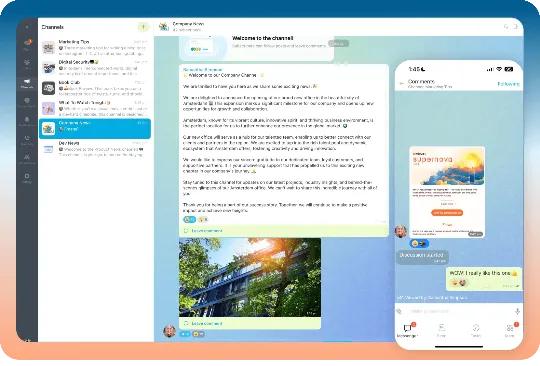
Task: Go back using the arrow in mobile Comments header
Action: pyautogui.click(x=401, y=83)
